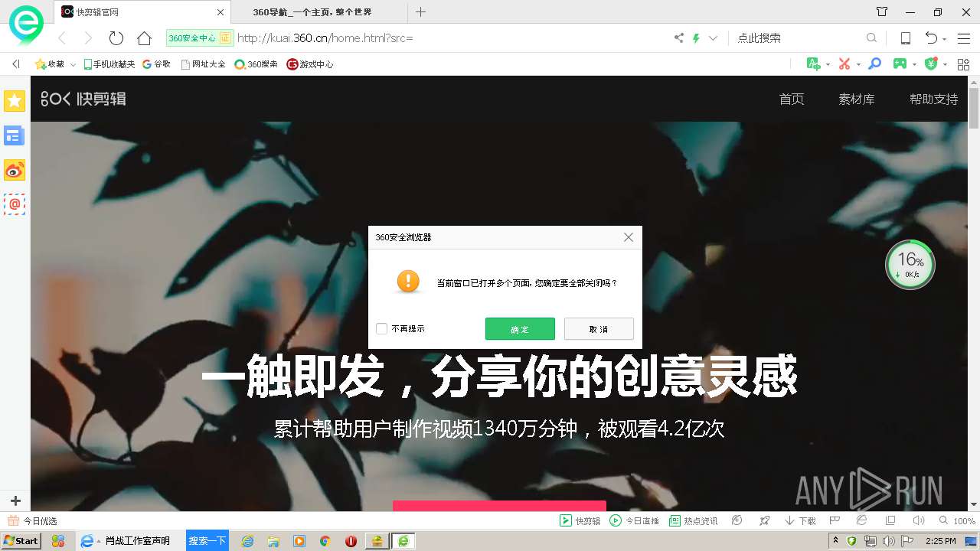
Task: Click the share icon in address bar
Action: (x=678, y=38)
